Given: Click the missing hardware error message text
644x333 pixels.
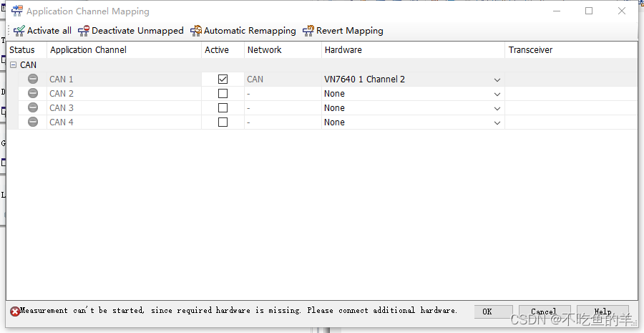Looking at the screenshot, I should point(238,310).
